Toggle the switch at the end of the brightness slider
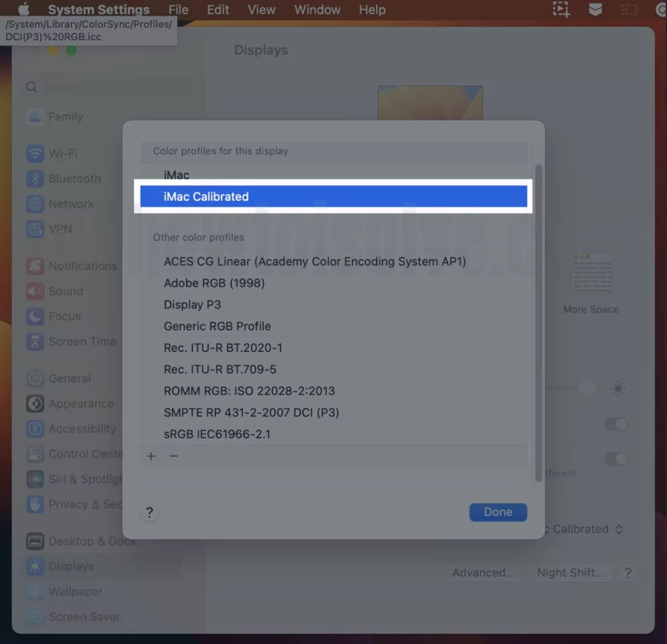The width and height of the screenshot is (667, 644). [x=617, y=388]
